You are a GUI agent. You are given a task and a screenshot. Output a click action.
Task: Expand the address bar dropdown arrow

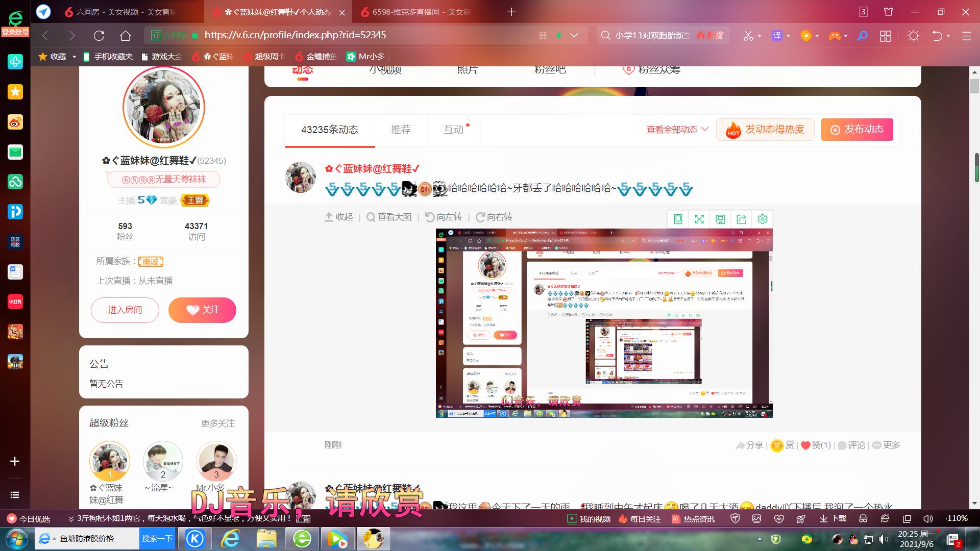574,35
